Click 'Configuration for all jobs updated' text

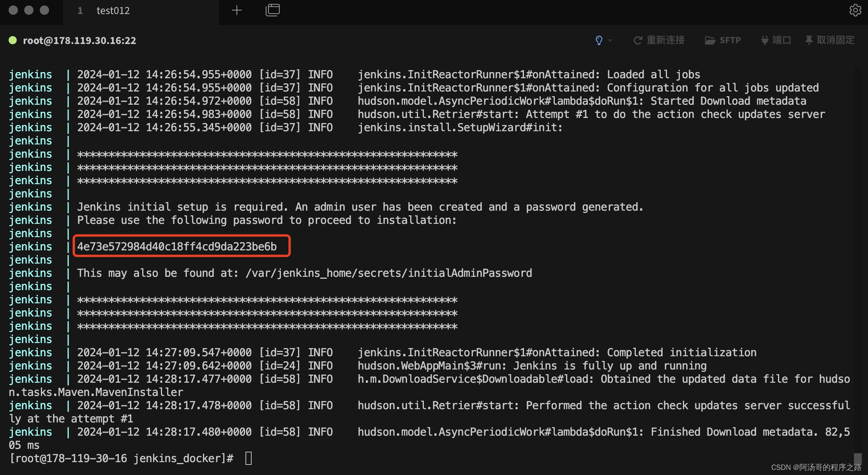click(713, 88)
